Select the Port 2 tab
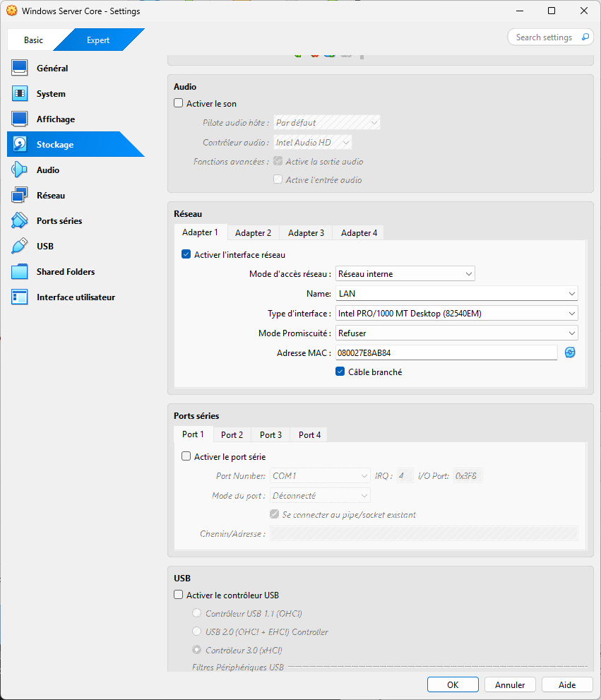601x700 pixels. click(x=232, y=434)
